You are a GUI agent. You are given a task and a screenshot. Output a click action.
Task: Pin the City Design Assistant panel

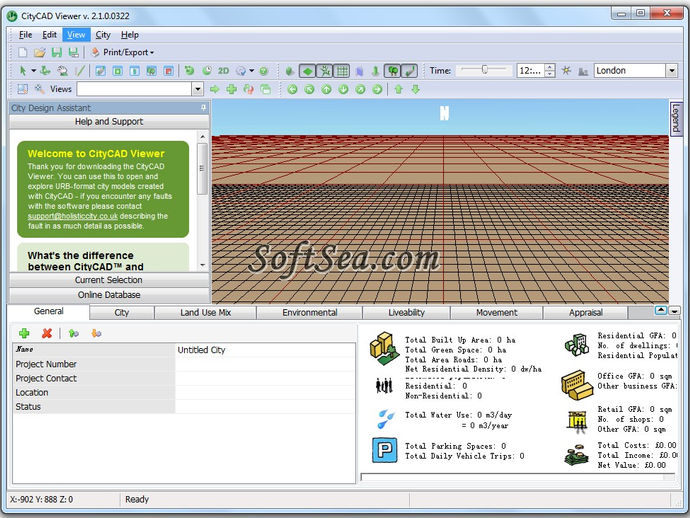[x=203, y=107]
